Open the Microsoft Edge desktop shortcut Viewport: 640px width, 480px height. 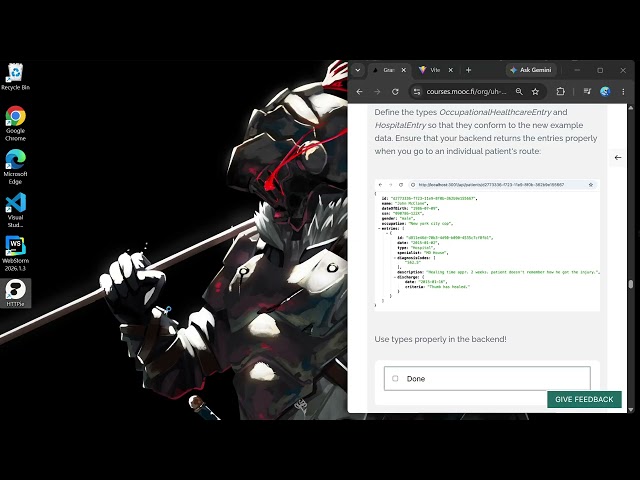pyautogui.click(x=15, y=167)
